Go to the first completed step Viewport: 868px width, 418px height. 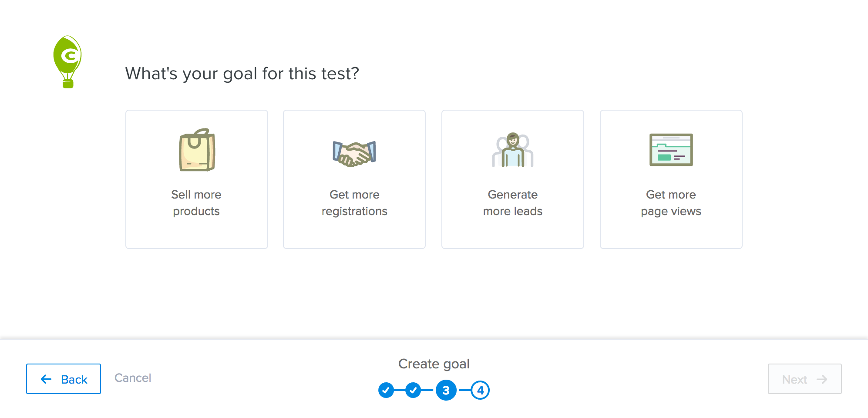tap(386, 390)
